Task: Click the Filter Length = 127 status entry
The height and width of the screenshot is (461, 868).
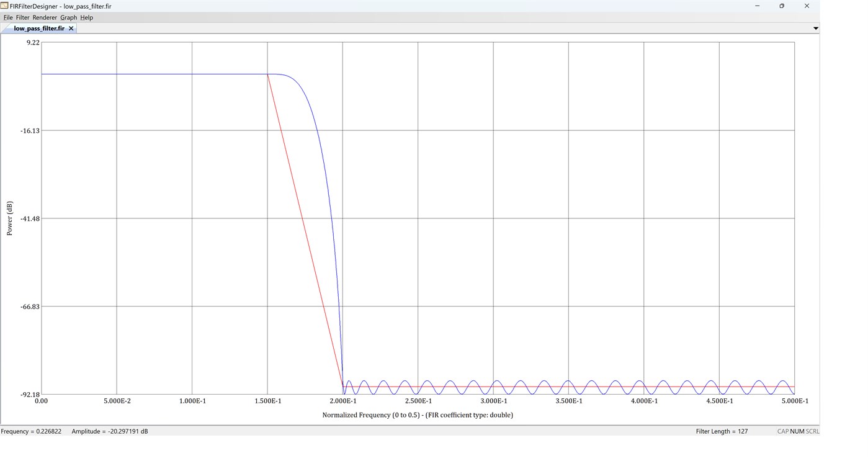Action: coord(722,431)
